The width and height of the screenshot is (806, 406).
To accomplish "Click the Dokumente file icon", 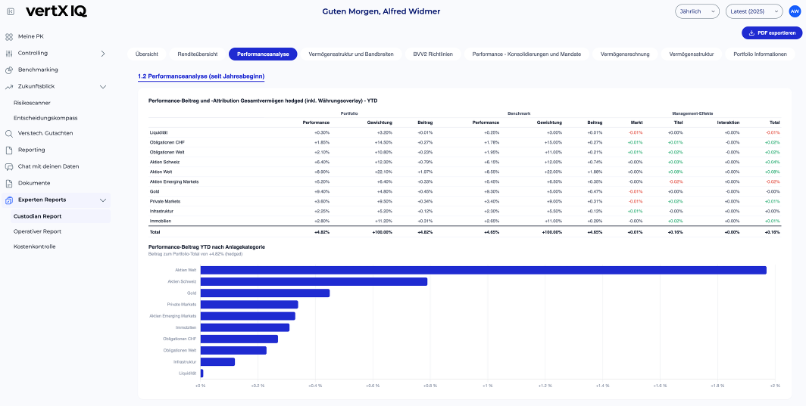I will 9,183.
